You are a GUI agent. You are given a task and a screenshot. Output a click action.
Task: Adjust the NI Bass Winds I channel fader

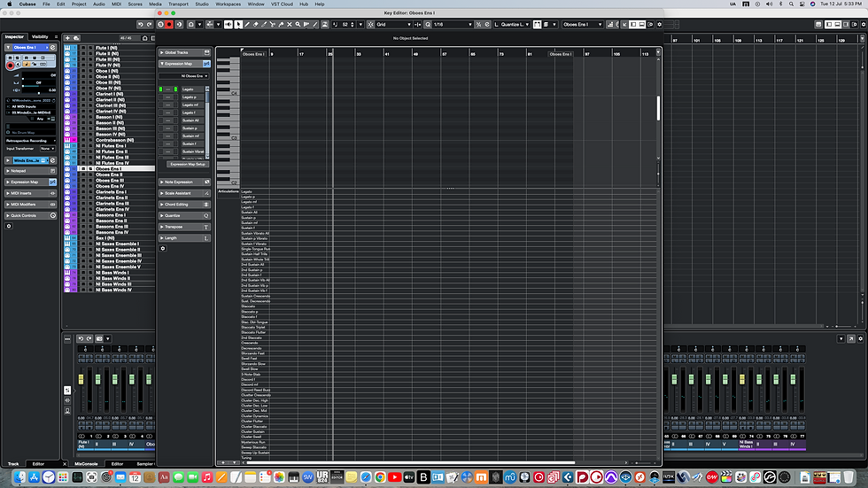(x=742, y=379)
